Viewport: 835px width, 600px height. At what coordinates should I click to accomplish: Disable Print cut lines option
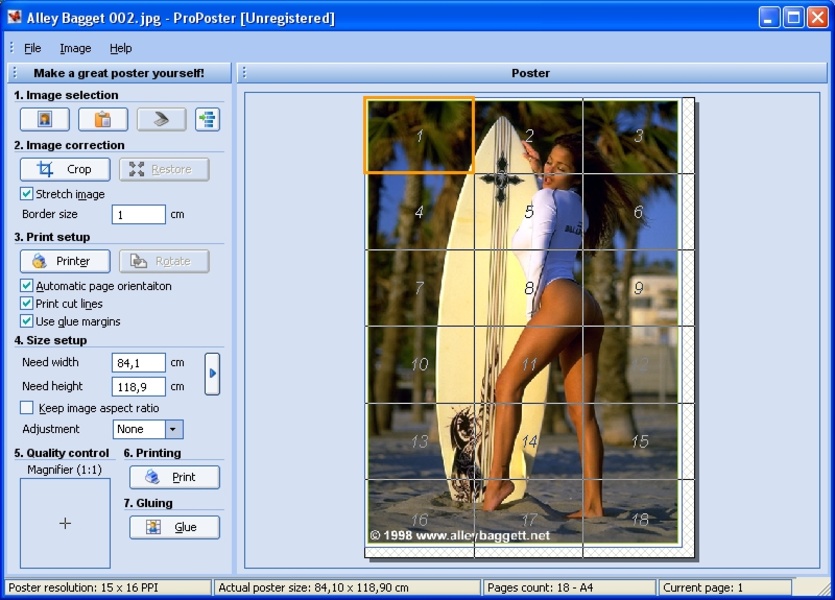click(x=27, y=304)
